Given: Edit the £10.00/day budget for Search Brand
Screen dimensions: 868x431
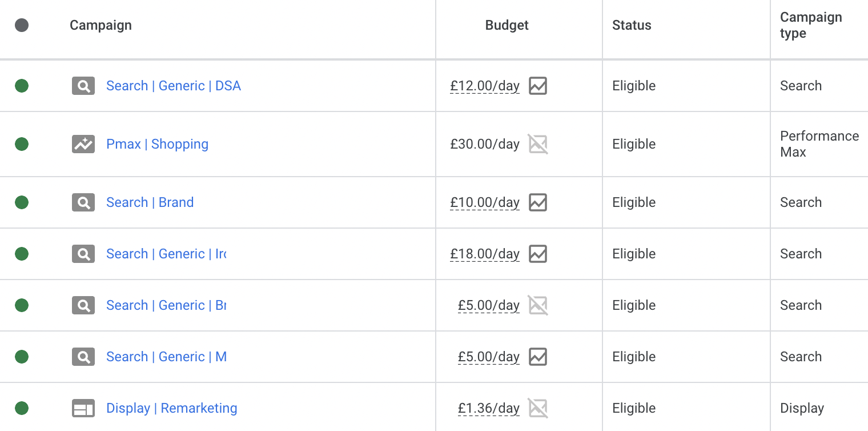Looking at the screenshot, I should pos(484,202).
